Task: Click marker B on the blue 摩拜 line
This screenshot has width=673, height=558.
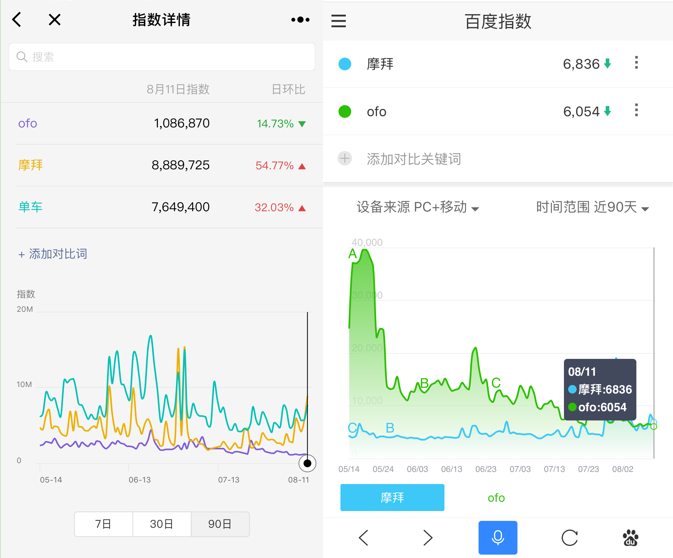Action: tap(390, 428)
